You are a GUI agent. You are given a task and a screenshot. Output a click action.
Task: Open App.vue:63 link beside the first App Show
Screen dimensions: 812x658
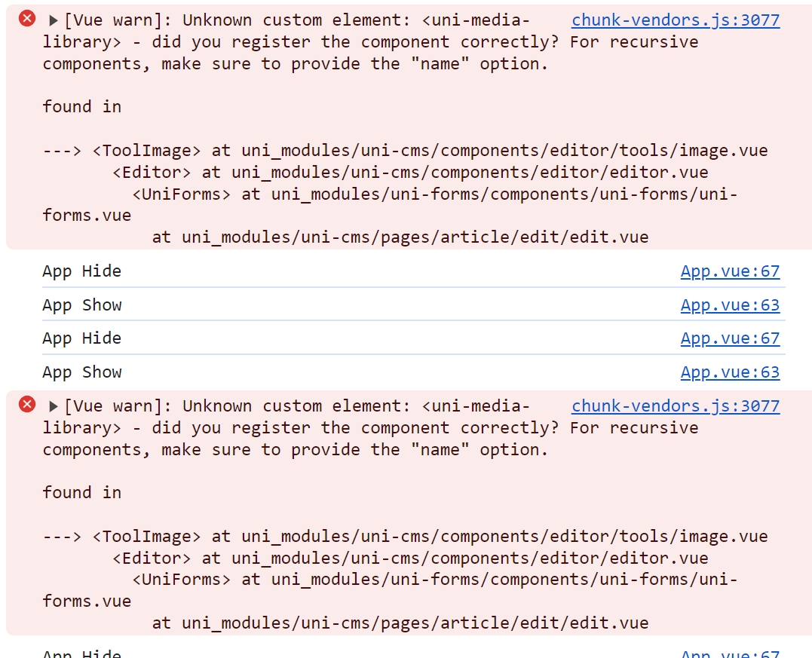730,305
